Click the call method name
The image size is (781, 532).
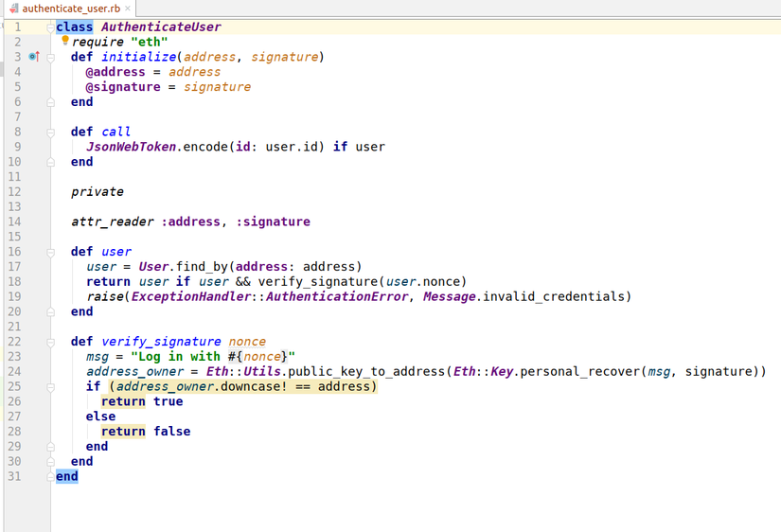click(115, 132)
